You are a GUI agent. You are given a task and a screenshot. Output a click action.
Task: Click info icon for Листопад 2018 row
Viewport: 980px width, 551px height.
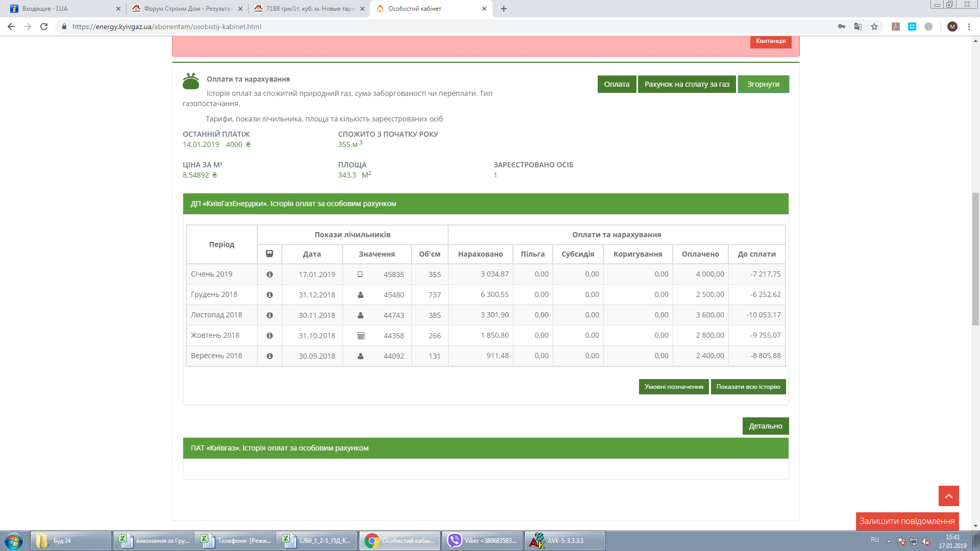tap(269, 315)
